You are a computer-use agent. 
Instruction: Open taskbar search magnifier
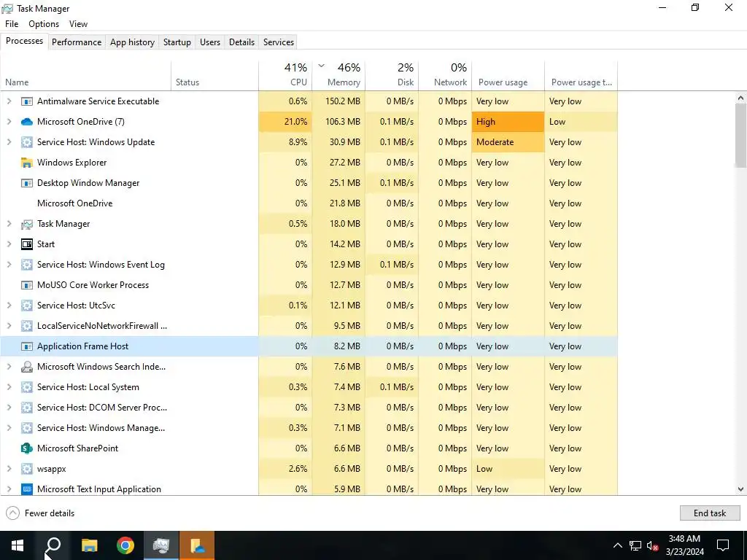(53, 545)
